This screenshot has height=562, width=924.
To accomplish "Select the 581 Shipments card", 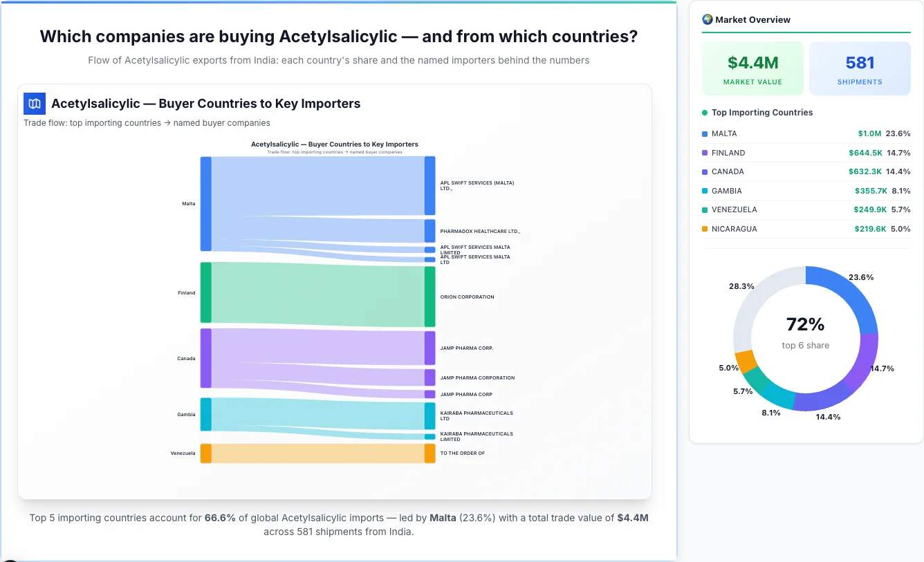I will pos(860,68).
